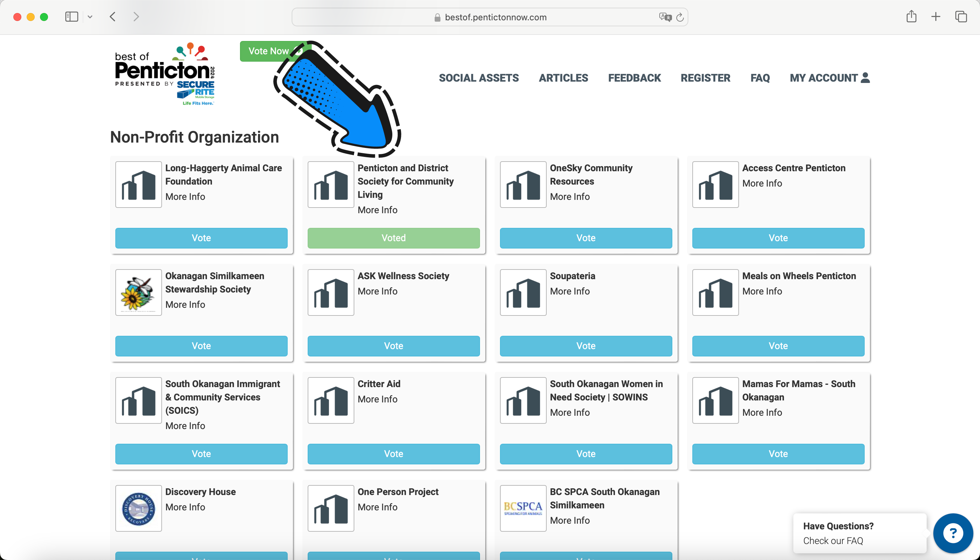Open the Share icon in toolbar
This screenshot has height=560, width=980.
click(x=911, y=17)
